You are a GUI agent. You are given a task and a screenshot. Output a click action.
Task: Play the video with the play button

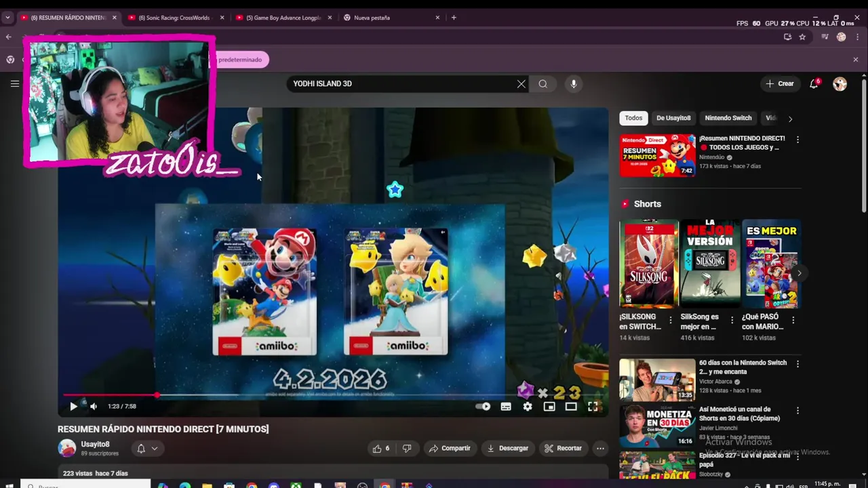73,407
